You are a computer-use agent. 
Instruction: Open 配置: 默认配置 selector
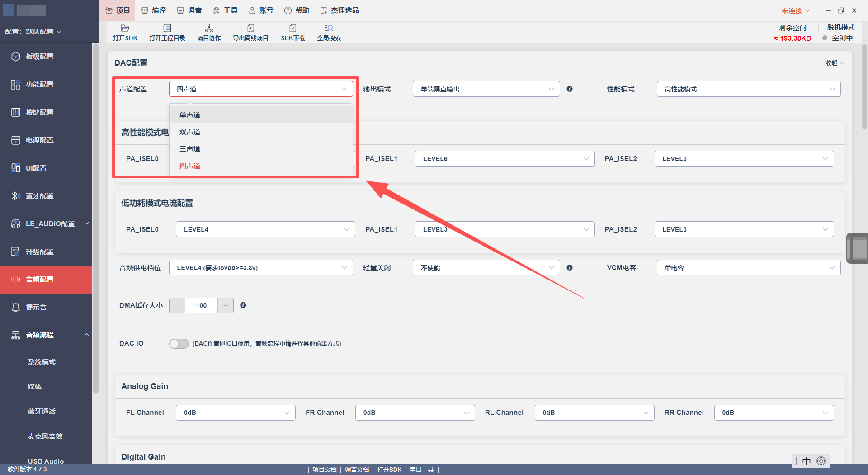(x=33, y=32)
